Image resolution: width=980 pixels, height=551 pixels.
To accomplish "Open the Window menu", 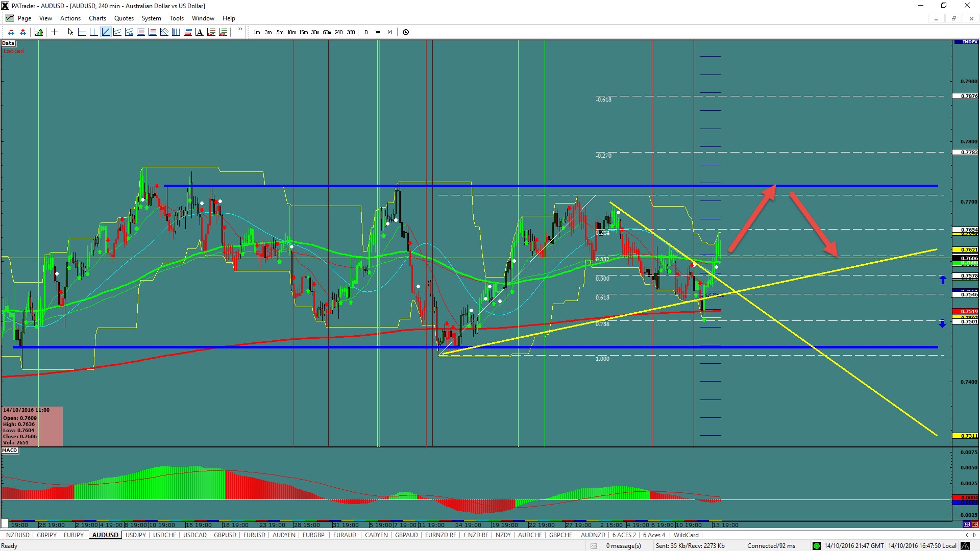I will click(203, 18).
